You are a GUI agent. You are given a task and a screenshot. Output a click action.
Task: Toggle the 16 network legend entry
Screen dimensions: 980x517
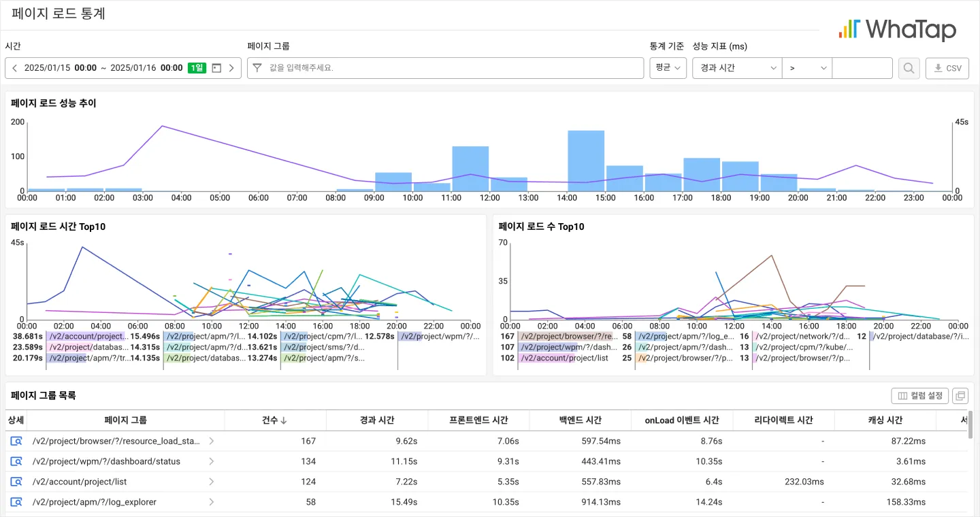pos(795,336)
